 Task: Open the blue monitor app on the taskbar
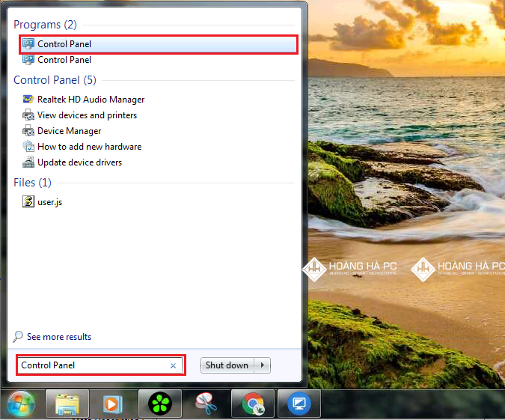click(x=299, y=404)
